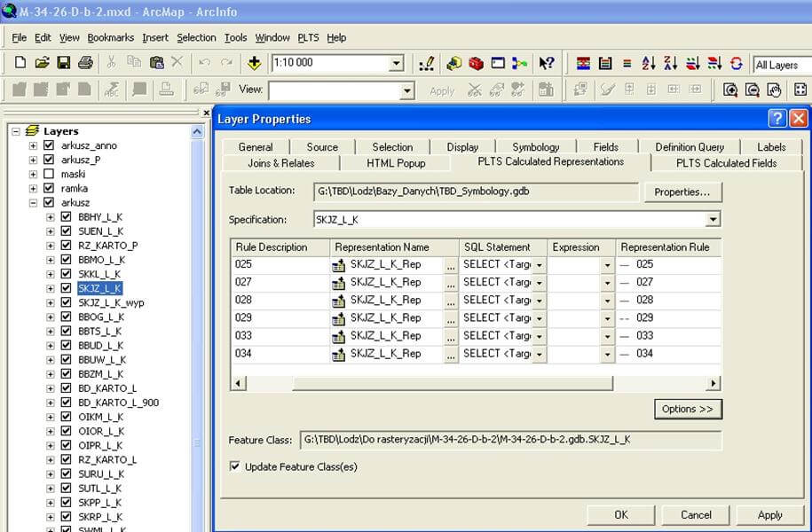Viewport: 812px width, 532px height.
Task: Print using the printer icon
Action: pos(85,63)
